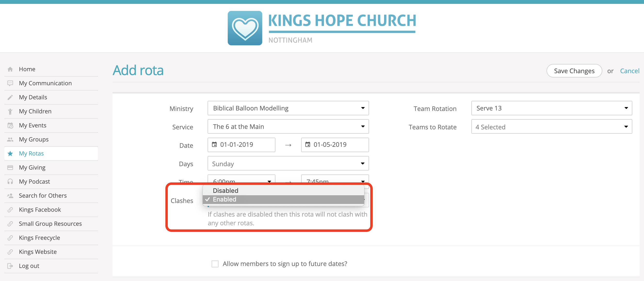The width and height of the screenshot is (644, 281).
Task: Click the Save Changes button
Action: tap(574, 71)
